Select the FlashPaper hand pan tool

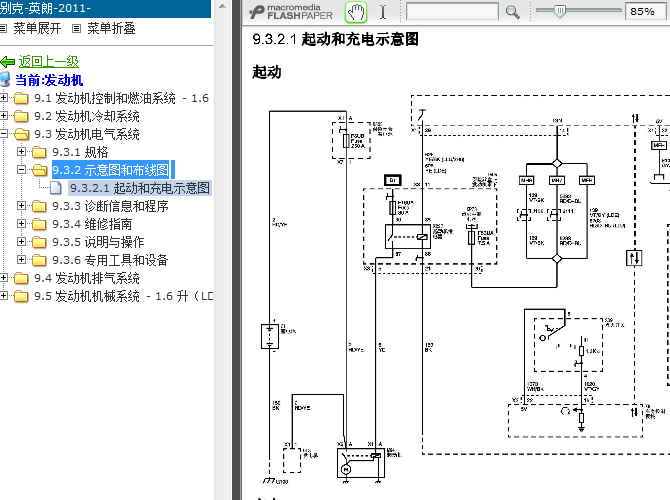356,12
